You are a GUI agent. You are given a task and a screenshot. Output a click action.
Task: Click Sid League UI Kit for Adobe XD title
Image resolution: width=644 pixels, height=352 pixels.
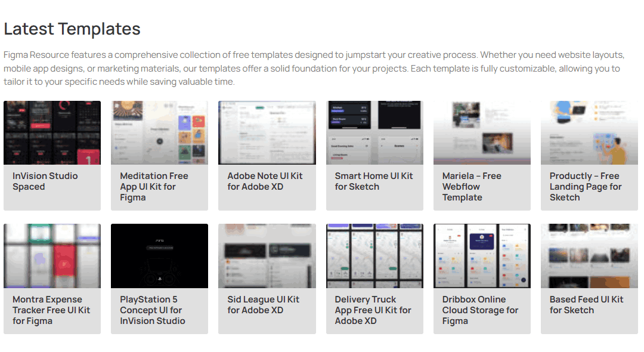point(264,305)
